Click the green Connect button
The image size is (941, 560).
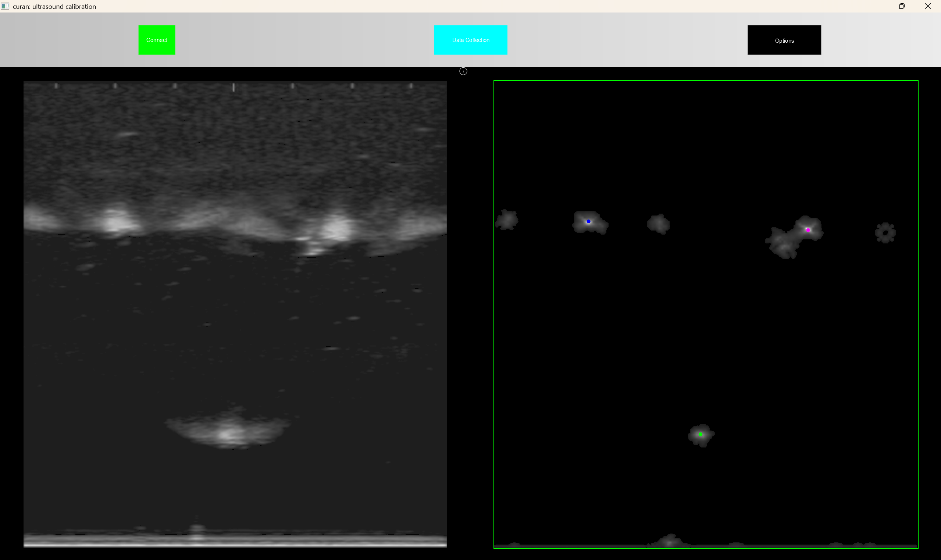click(x=157, y=40)
